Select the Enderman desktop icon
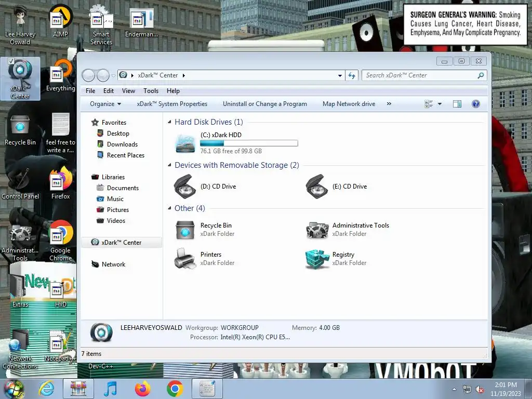This screenshot has width=532, height=399. (141, 22)
